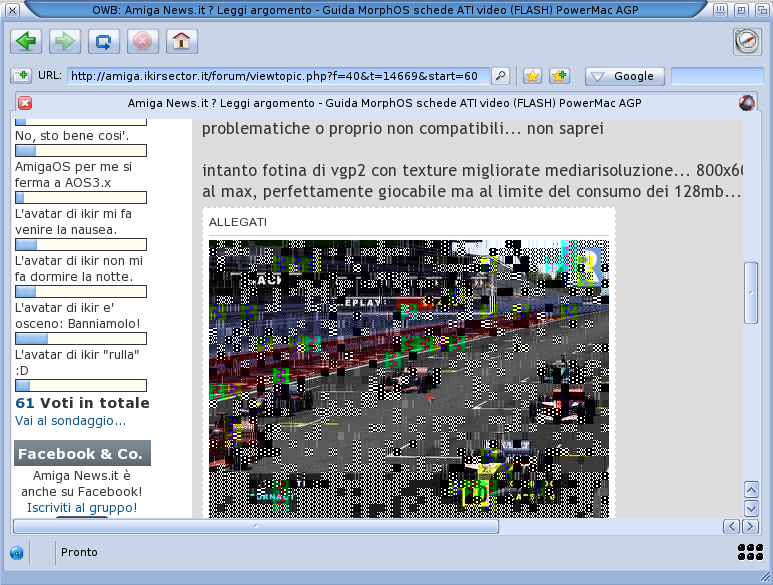Click the grid icon in the status bar
This screenshot has height=585, width=773.
[750, 552]
